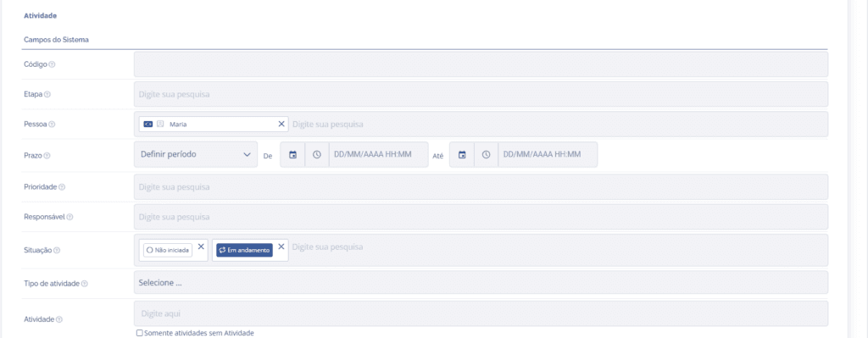The width and height of the screenshot is (868, 338).
Task: Click the Maria name in person tag
Action: [x=178, y=125]
